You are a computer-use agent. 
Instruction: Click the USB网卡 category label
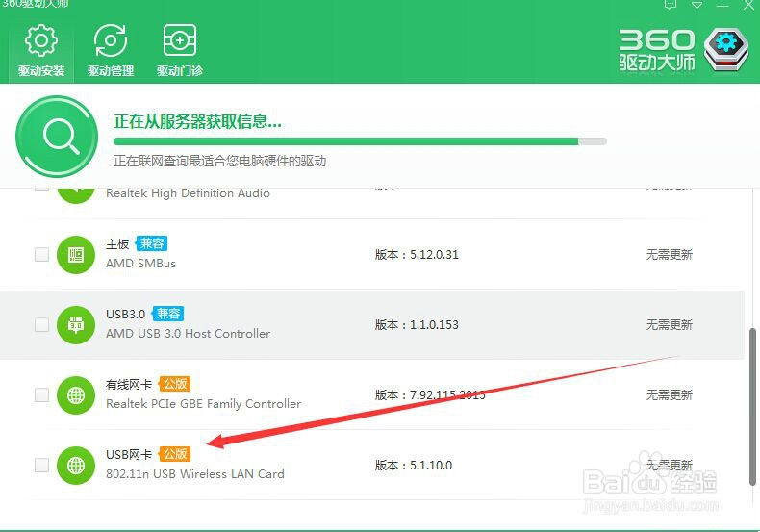point(129,454)
